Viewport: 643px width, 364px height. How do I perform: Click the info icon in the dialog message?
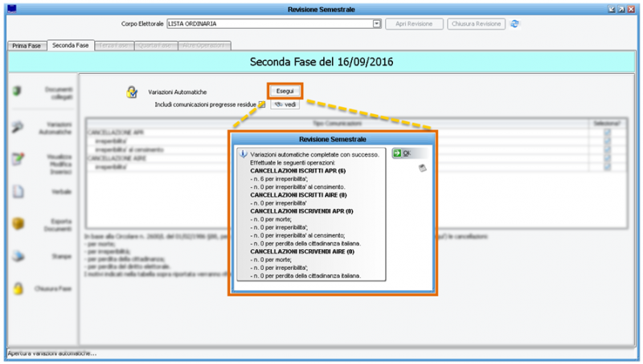pos(244,154)
